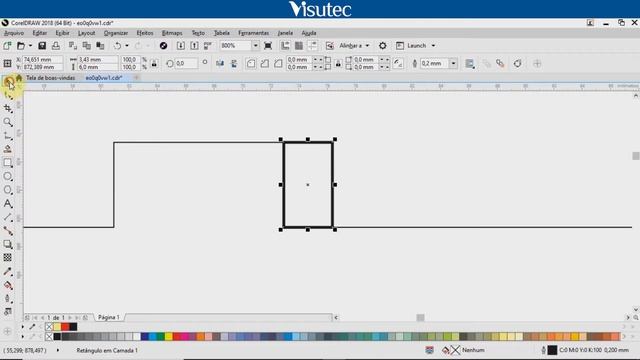640x360 pixels.
Task: Select the Connector tool
Action: click(x=8, y=231)
